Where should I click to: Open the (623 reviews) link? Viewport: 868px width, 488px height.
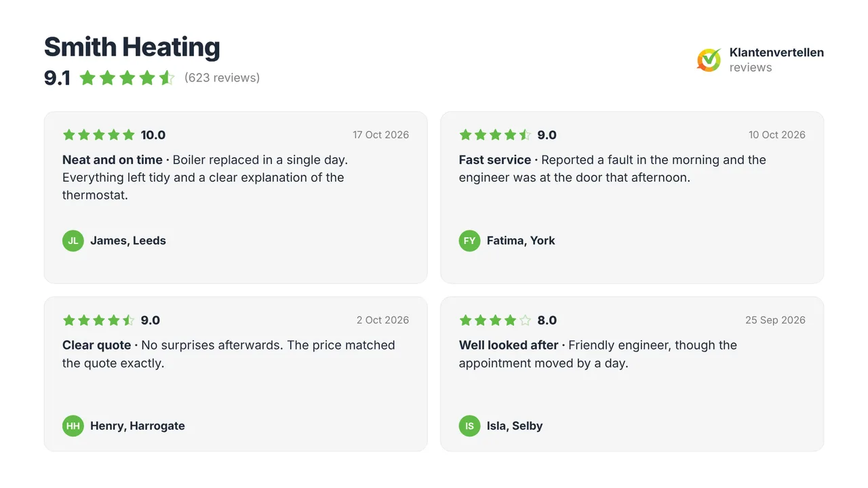click(x=222, y=78)
